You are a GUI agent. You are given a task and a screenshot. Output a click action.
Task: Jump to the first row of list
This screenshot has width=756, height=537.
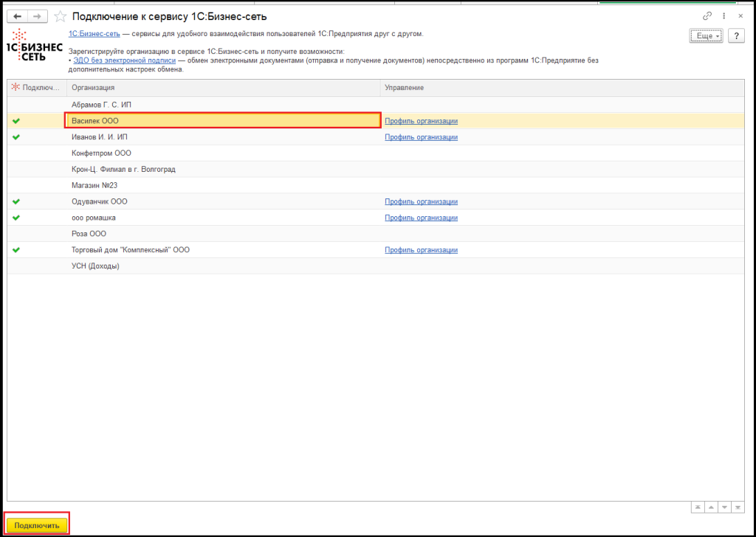(x=696, y=507)
